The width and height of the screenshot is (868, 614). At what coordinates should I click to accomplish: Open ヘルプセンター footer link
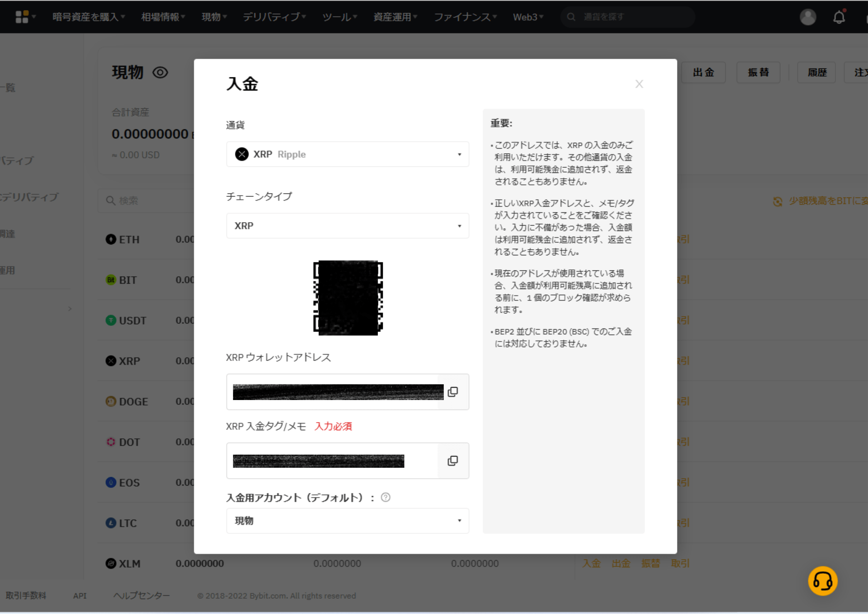click(x=141, y=595)
